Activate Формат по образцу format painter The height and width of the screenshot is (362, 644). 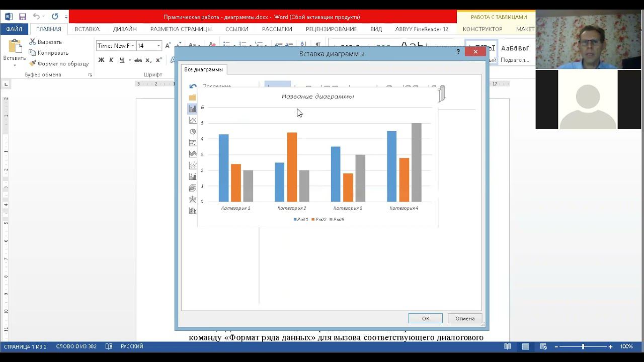point(58,64)
